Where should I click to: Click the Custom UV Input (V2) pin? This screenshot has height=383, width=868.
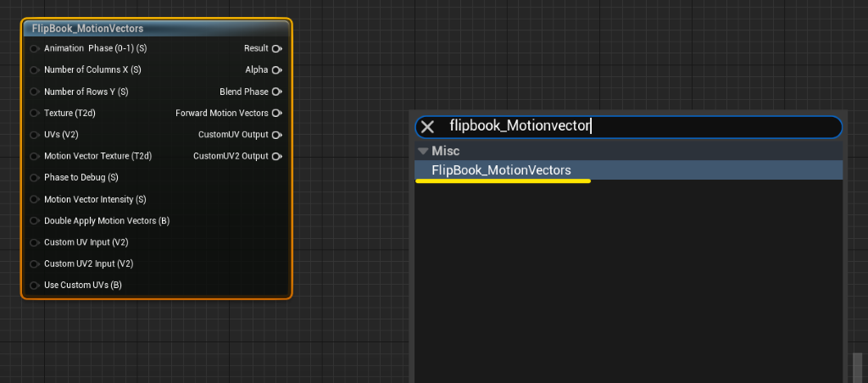34,242
